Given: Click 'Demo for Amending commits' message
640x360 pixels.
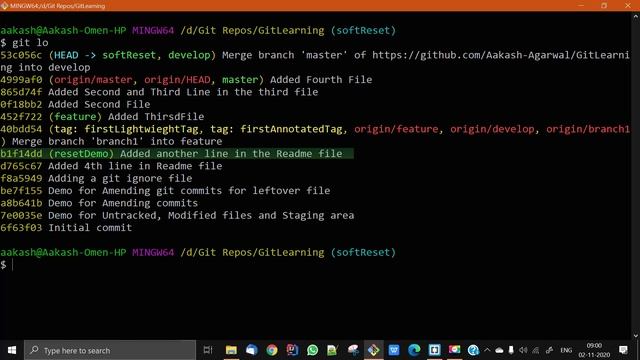Looking at the screenshot, I should coord(123,203).
